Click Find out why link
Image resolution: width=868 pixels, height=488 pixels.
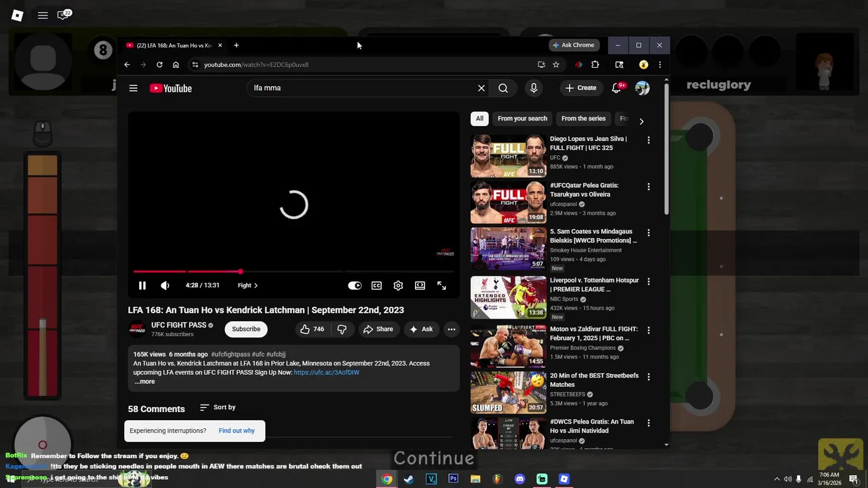[x=237, y=430]
